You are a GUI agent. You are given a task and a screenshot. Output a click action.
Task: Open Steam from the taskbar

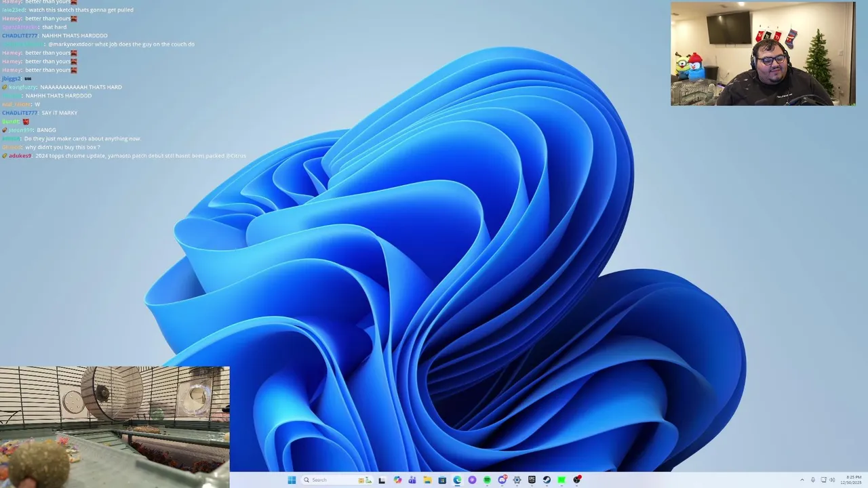click(x=547, y=480)
